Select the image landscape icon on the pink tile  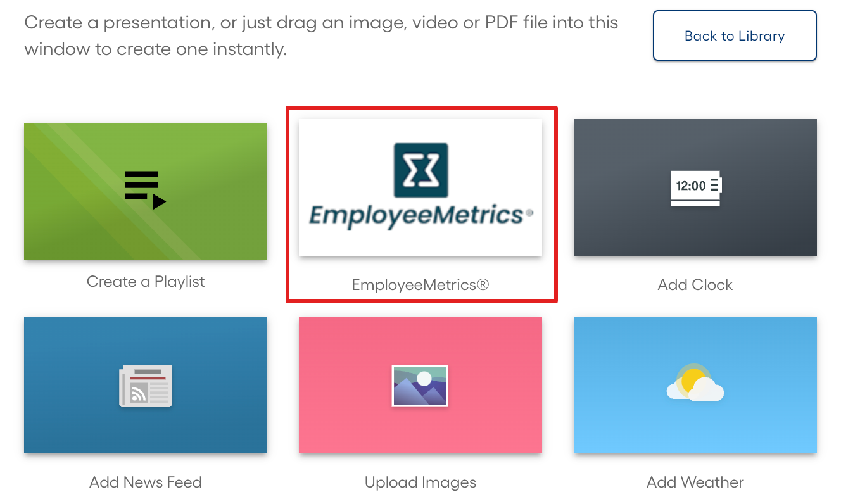[420, 384]
